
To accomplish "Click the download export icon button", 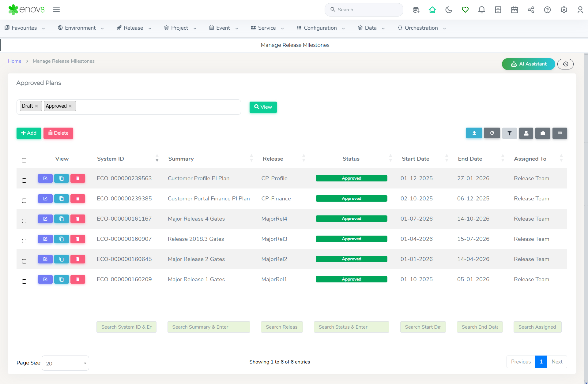I will point(474,133).
